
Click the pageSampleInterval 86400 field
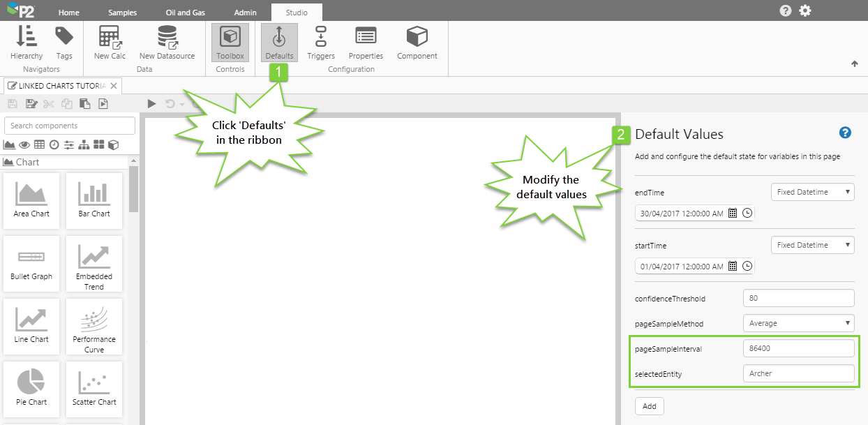799,348
